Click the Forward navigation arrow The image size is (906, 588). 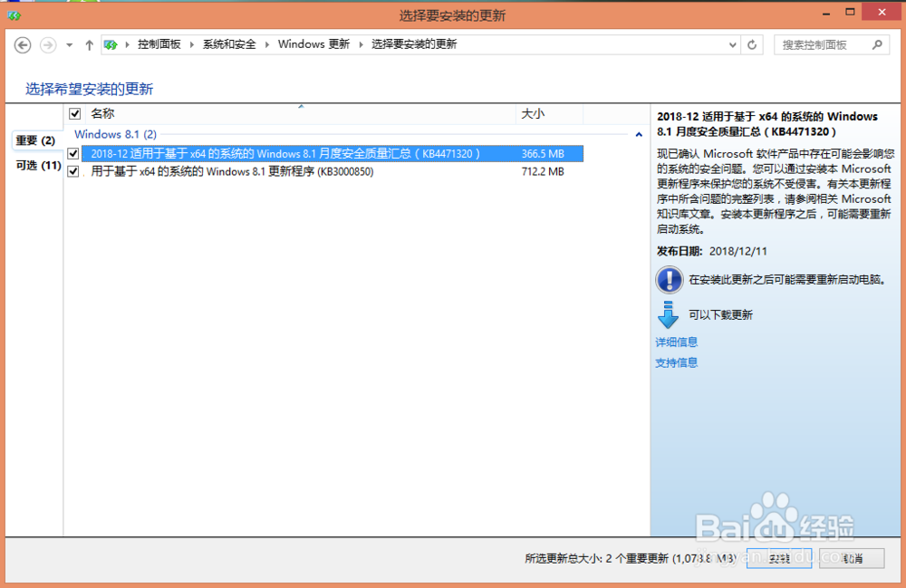[48, 44]
